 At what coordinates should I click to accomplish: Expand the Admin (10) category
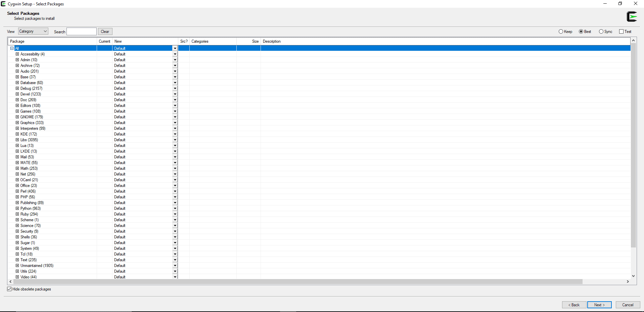point(17,60)
